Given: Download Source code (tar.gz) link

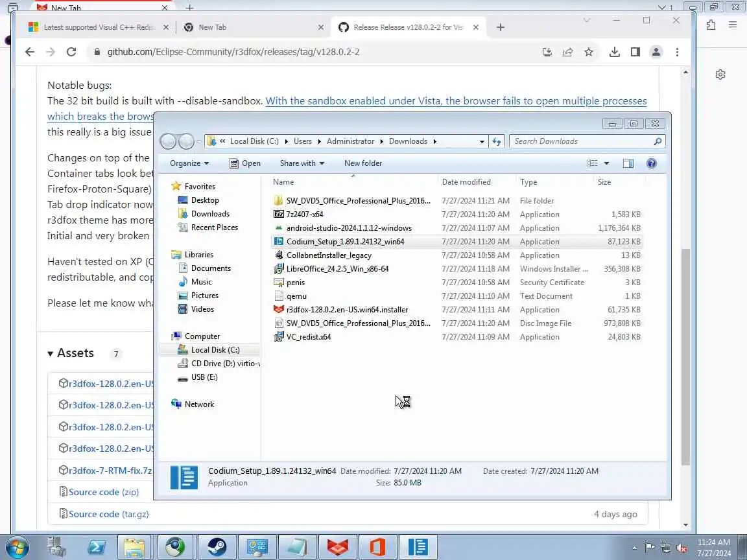Looking at the screenshot, I should tap(109, 514).
